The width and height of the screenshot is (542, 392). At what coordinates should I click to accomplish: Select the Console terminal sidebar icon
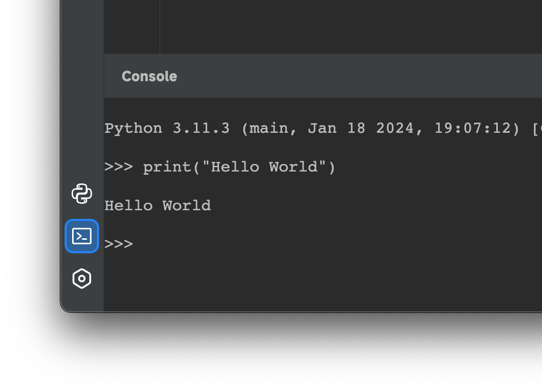click(82, 236)
